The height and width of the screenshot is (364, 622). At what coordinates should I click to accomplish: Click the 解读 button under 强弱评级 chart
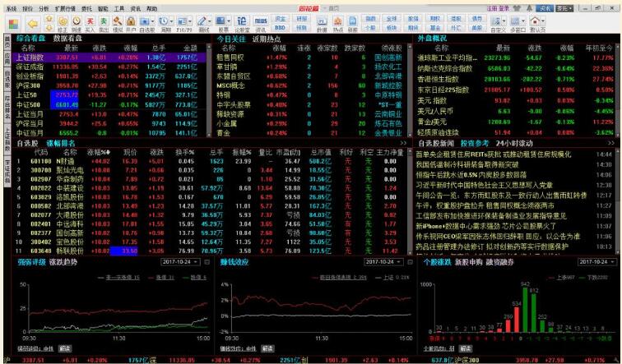tap(65, 348)
